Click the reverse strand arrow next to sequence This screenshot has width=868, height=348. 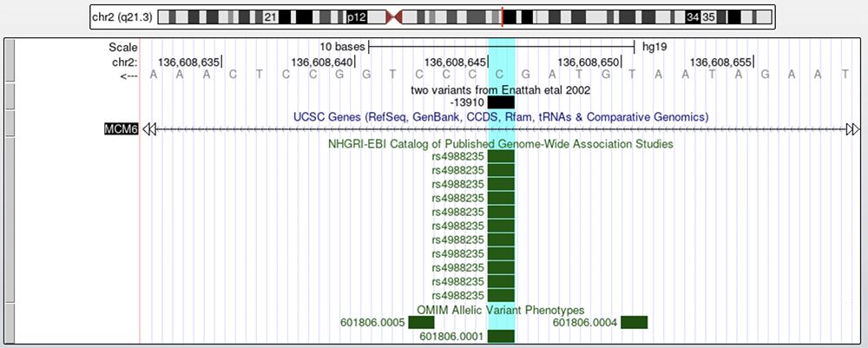tap(128, 76)
